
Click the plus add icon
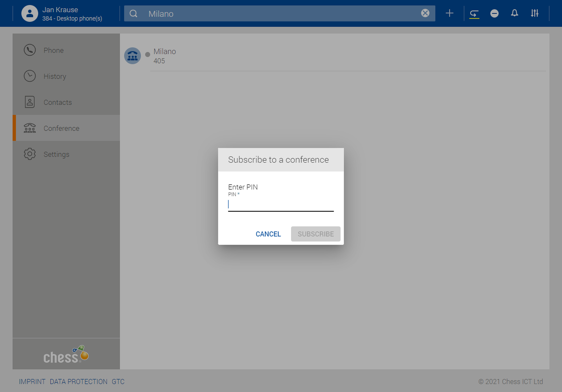pyautogui.click(x=449, y=13)
